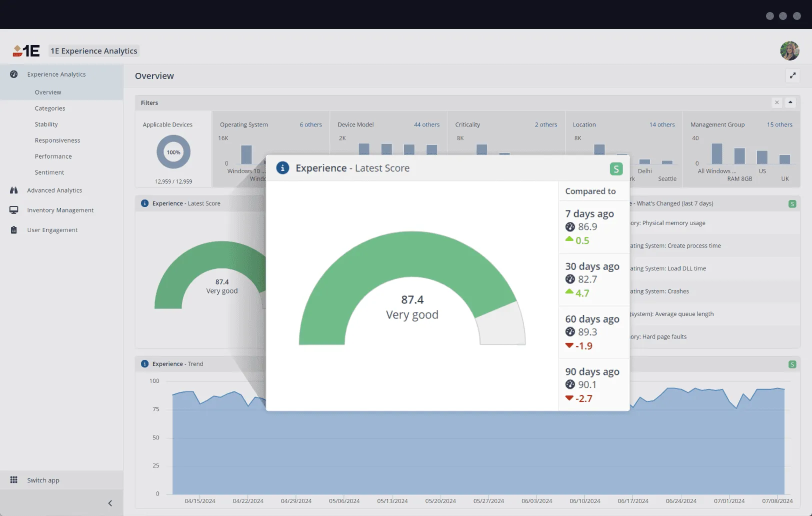The width and height of the screenshot is (812, 516).
Task: Show 14 others for Location filter
Action: (x=662, y=124)
